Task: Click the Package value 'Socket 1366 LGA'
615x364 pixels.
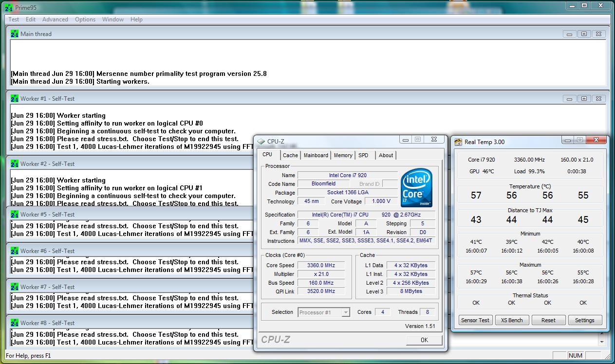Action: [348, 193]
